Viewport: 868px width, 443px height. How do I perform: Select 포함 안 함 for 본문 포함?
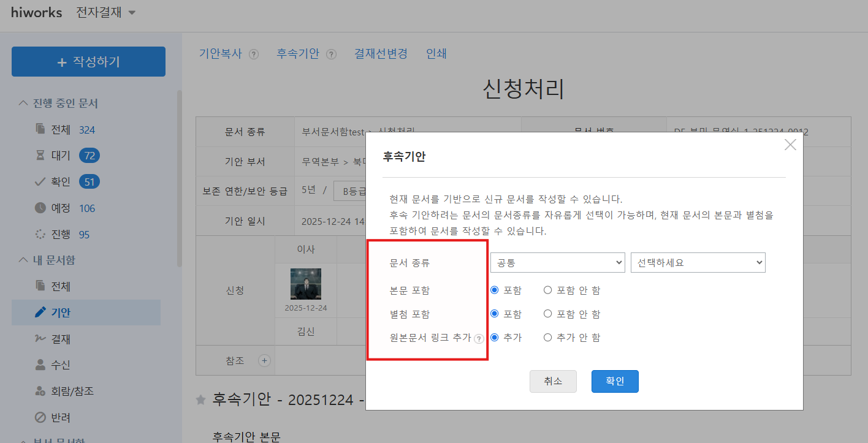[x=548, y=290]
